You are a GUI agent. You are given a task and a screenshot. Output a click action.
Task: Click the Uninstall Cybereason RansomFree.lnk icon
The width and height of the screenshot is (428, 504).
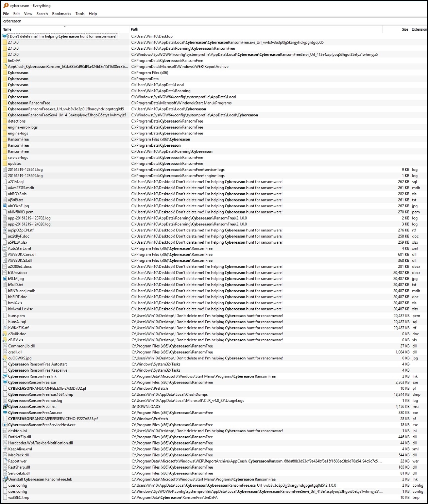point(5,479)
